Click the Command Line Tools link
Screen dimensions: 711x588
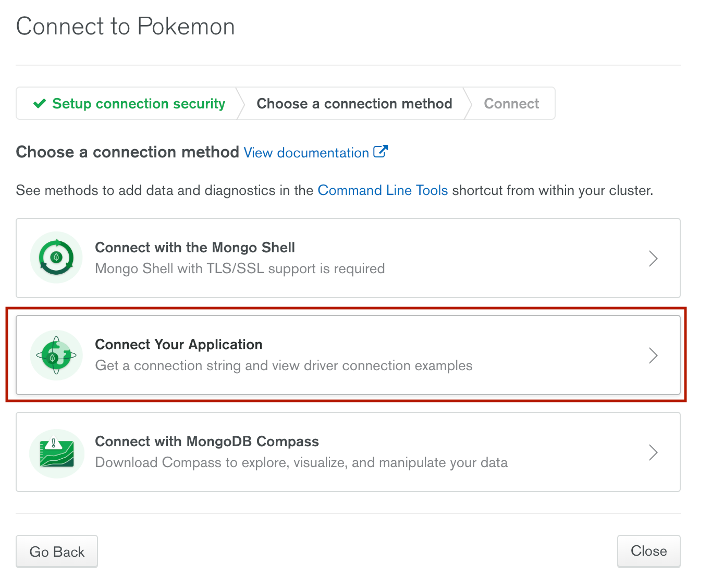383,190
